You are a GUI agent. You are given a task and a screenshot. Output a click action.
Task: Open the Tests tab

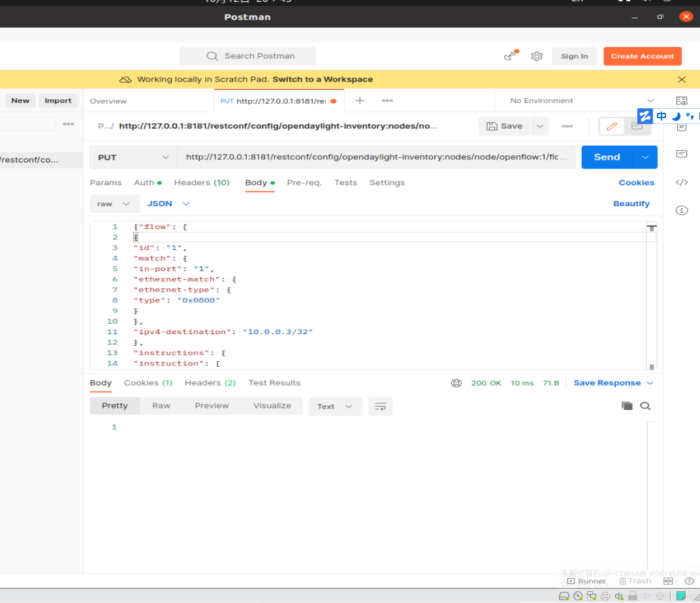point(346,183)
